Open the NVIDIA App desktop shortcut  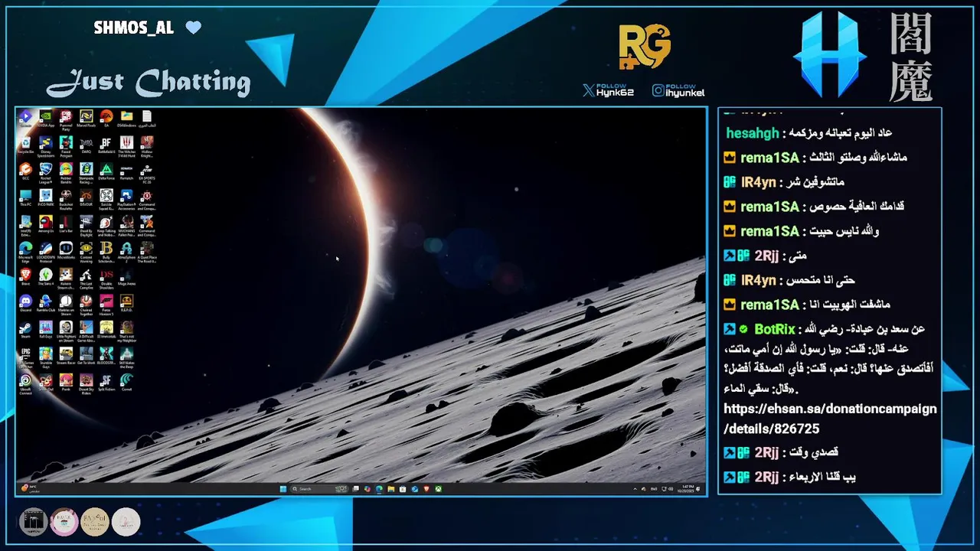[46, 119]
